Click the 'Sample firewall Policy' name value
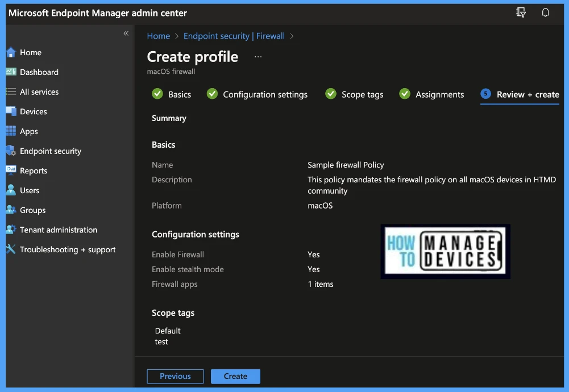This screenshot has height=392, width=569. 346,165
